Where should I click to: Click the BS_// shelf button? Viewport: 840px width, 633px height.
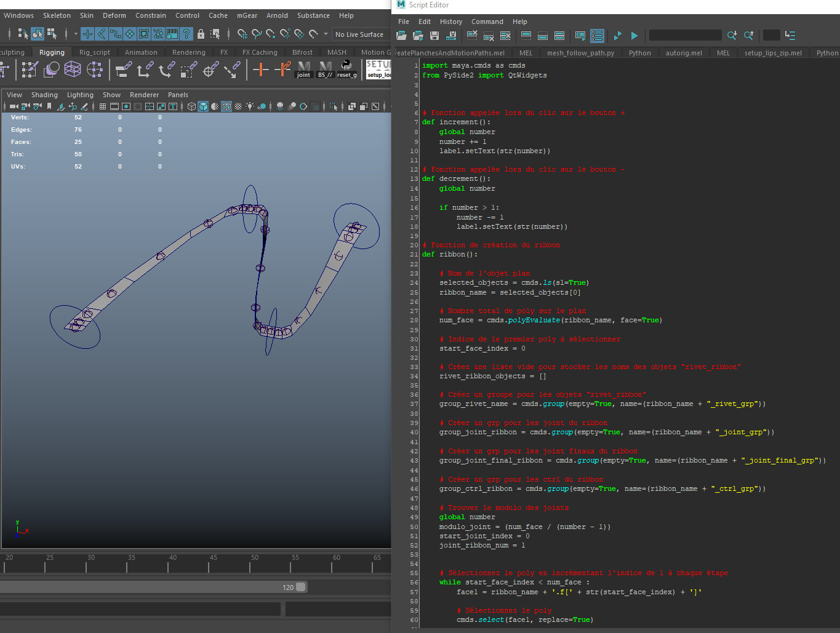pyautogui.click(x=324, y=68)
